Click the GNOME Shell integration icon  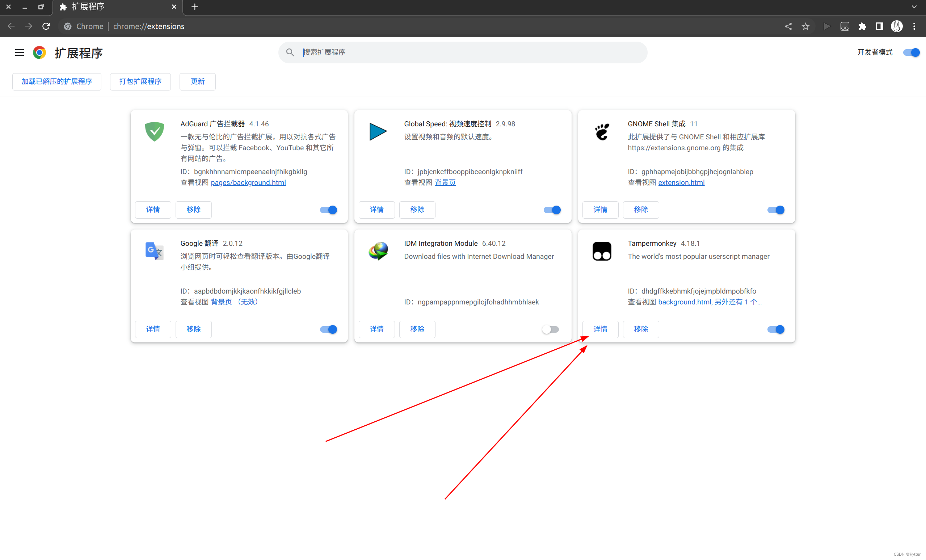[601, 131]
